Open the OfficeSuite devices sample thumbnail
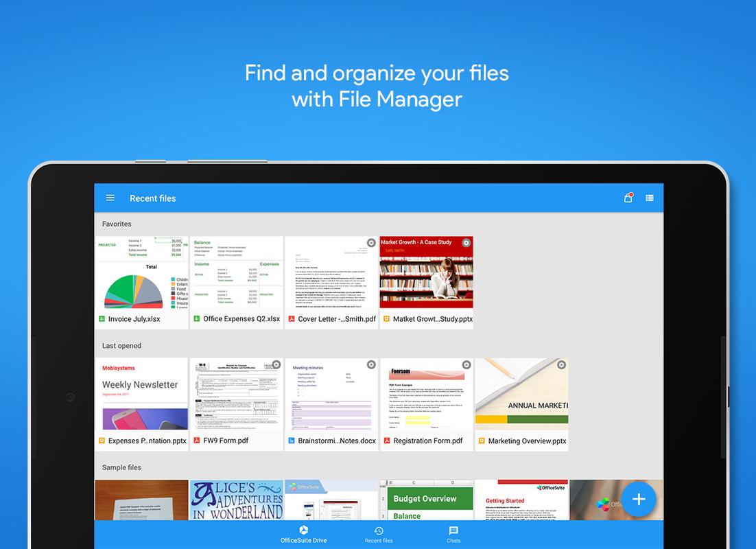Viewport: 756px width, 549px height. tap(332, 500)
